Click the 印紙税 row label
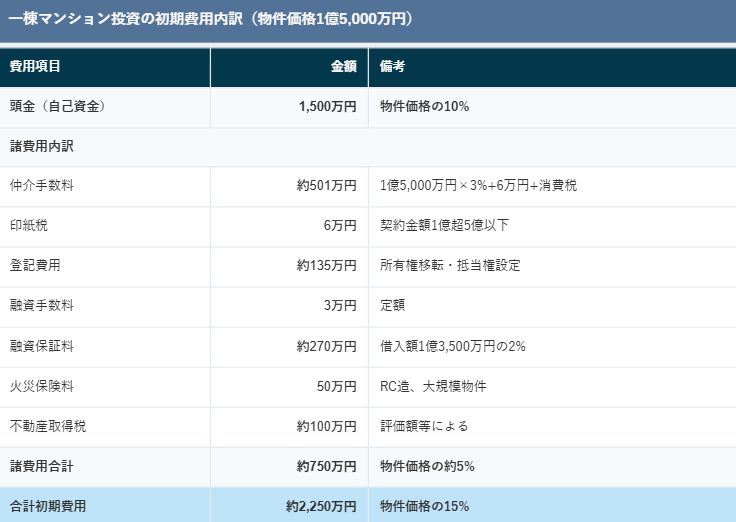This screenshot has width=736, height=522. point(28,226)
